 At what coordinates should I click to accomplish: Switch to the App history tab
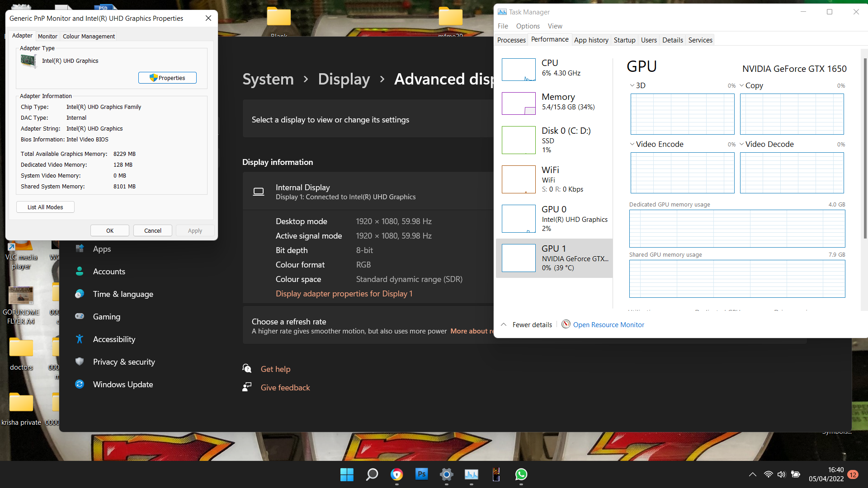[x=591, y=40]
